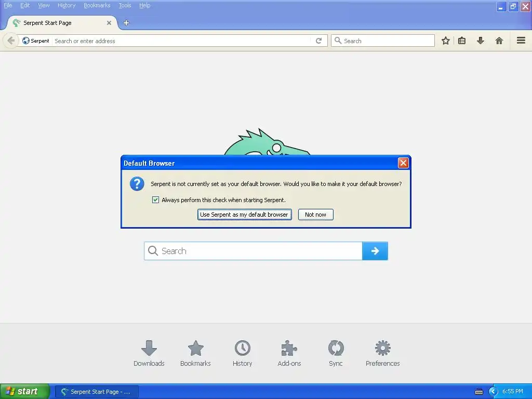Focus the address bar field
The image size is (532, 399).
(181, 41)
